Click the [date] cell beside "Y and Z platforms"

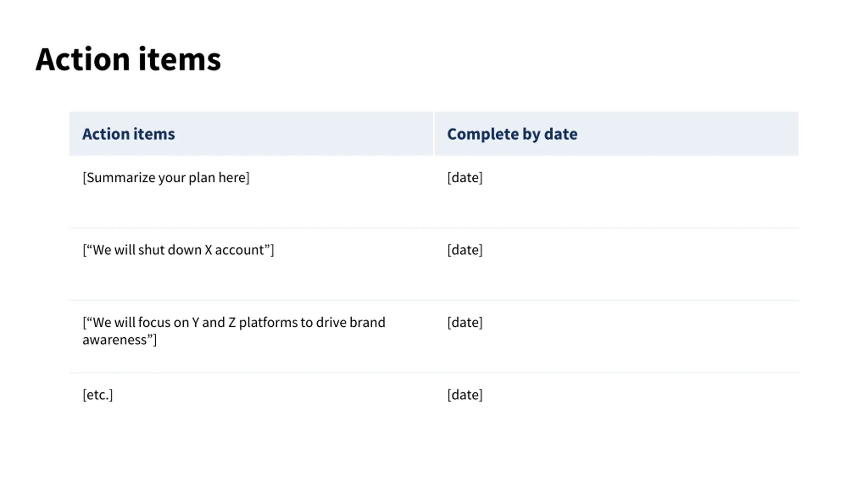click(616, 337)
